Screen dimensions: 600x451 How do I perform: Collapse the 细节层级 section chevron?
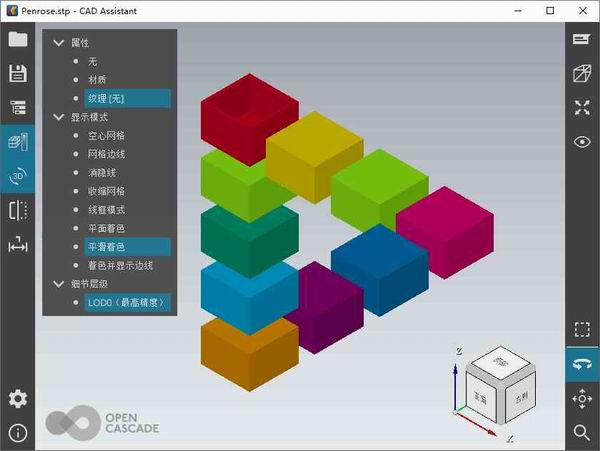(x=59, y=284)
